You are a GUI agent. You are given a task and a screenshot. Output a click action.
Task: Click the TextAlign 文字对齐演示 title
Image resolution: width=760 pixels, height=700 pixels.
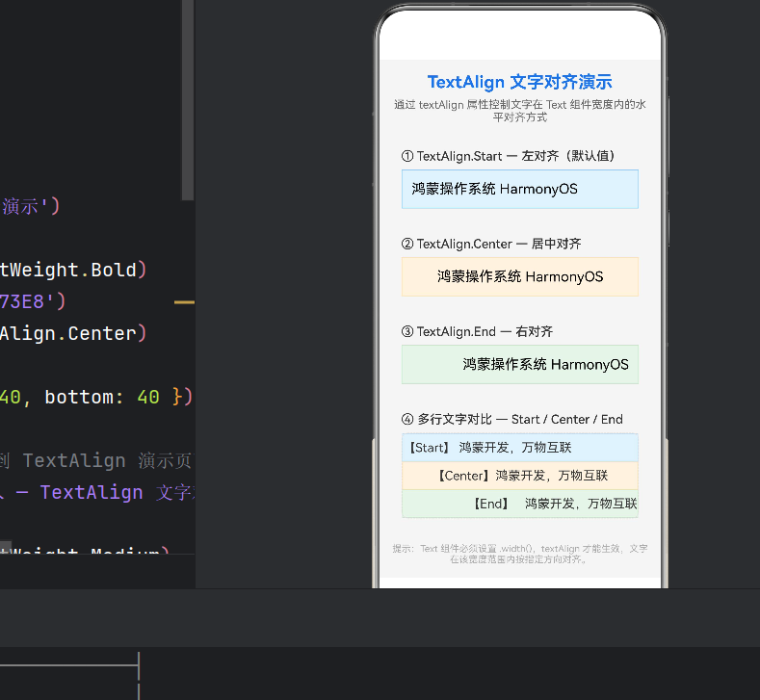click(x=519, y=82)
